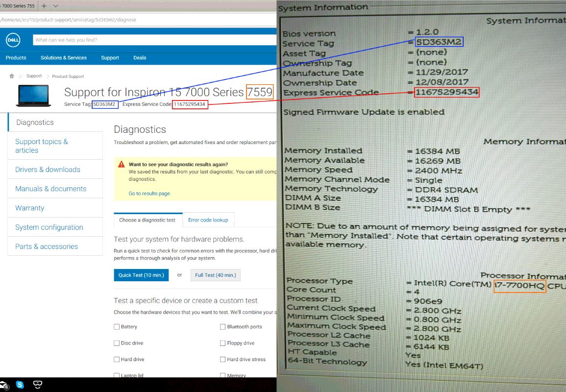
Task: Open Skype from the taskbar
Action: (x=20, y=385)
